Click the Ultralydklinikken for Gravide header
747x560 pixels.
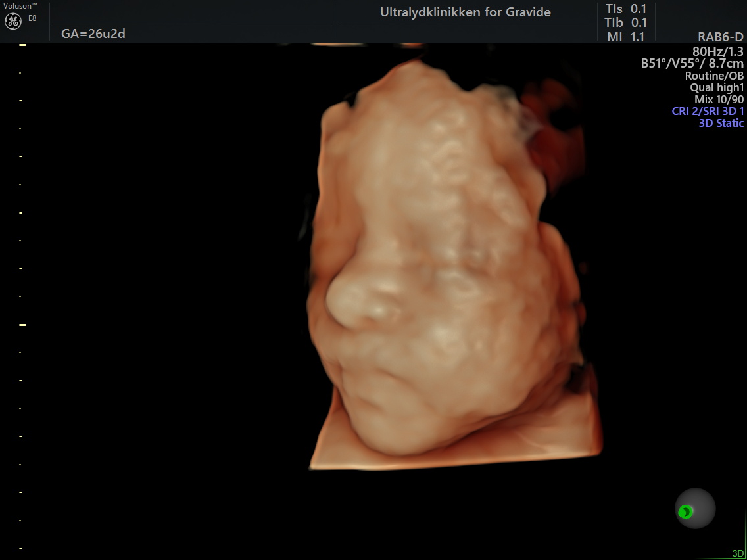466,12
